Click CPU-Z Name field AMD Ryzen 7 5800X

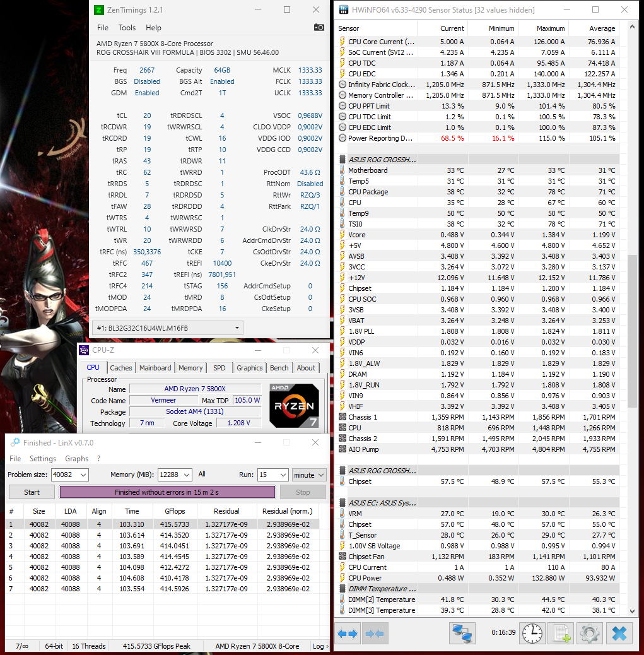[x=195, y=389]
